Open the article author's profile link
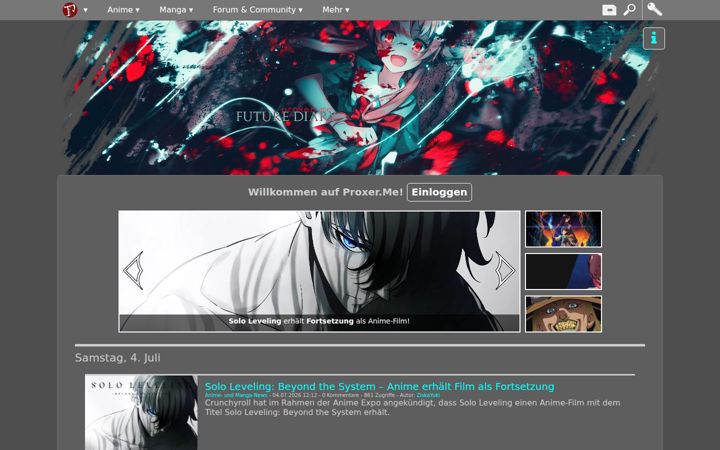This screenshot has width=720, height=450. [428, 395]
